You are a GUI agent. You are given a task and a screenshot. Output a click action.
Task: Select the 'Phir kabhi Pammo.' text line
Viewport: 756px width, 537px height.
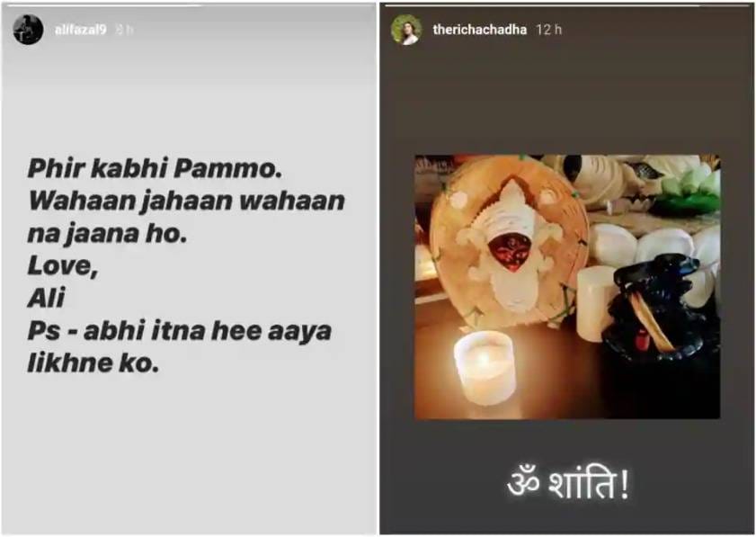coord(155,168)
